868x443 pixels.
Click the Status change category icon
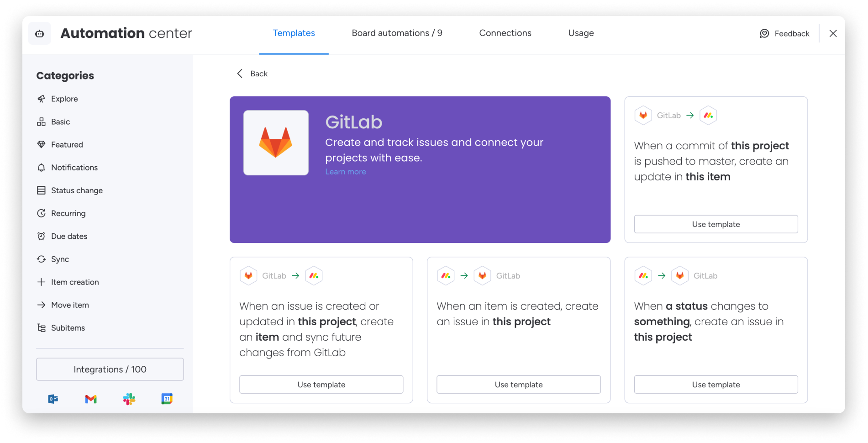[42, 190]
